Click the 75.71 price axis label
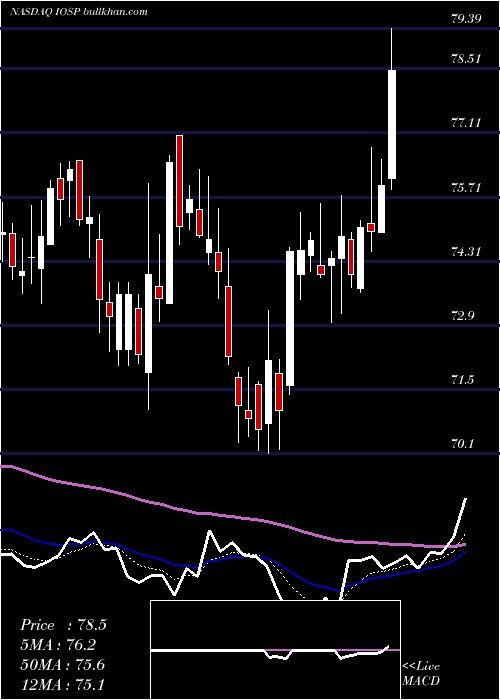 (467, 188)
